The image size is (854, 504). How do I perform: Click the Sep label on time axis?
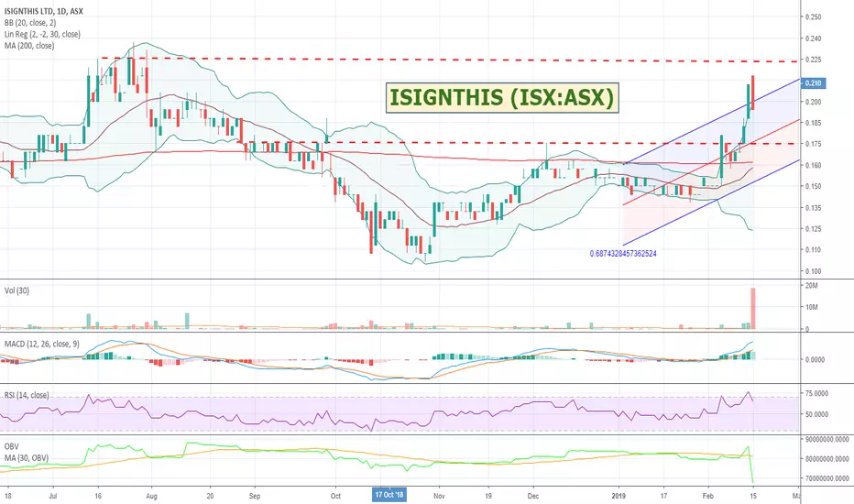tap(255, 496)
